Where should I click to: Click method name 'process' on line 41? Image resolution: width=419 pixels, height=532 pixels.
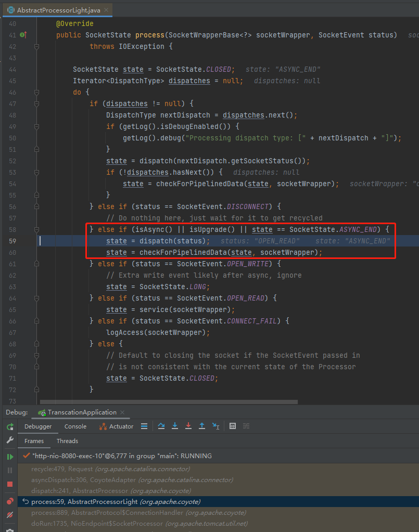click(150, 35)
